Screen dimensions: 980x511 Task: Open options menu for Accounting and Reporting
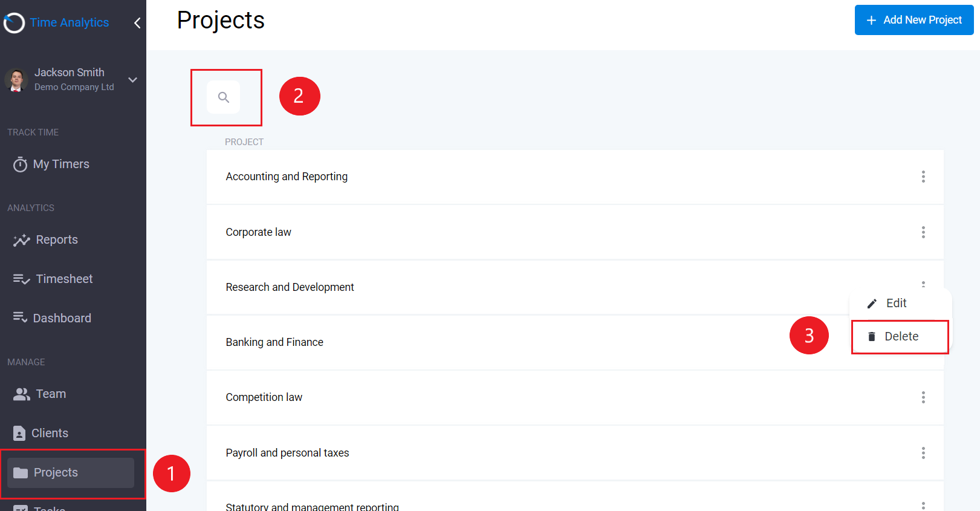pyautogui.click(x=923, y=177)
